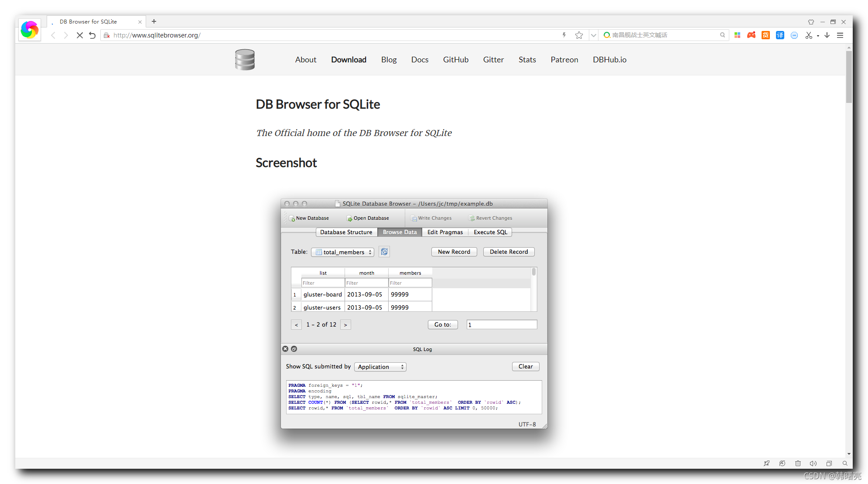868x484 pixels.
Task: Open the orange shopping extension icon
Action: pos(765,35)
